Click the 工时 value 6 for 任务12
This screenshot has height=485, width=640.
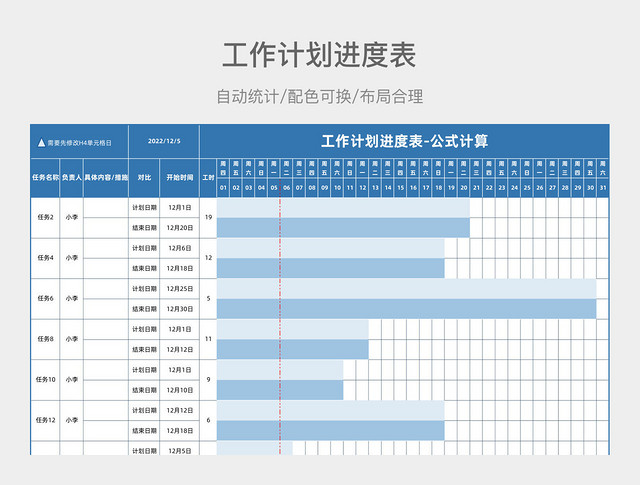coord(208,420)
